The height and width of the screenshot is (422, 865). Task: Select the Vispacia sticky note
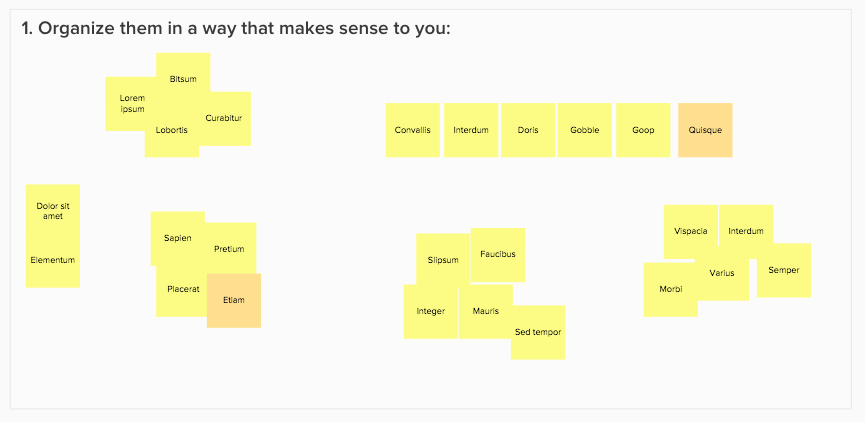point(691,231)
